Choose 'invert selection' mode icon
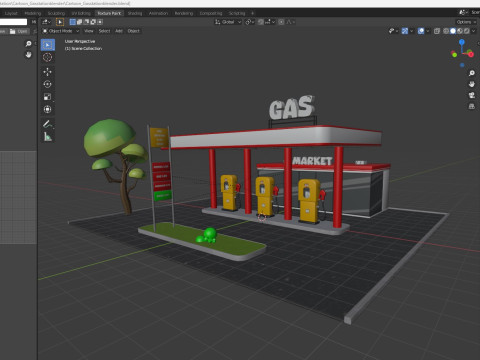The width and height of the screenshot is (480, 360). point(93,22)
